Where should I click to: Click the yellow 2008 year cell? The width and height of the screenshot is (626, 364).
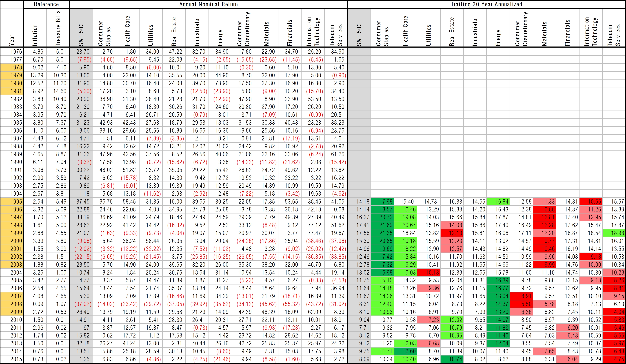click(12, 304)
